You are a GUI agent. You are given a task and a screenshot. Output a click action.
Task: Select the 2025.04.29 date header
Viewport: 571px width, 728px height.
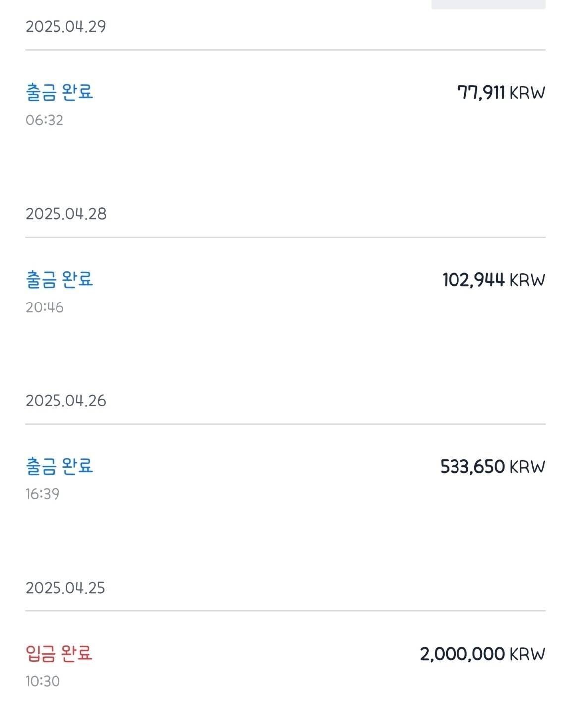point(66,26)
